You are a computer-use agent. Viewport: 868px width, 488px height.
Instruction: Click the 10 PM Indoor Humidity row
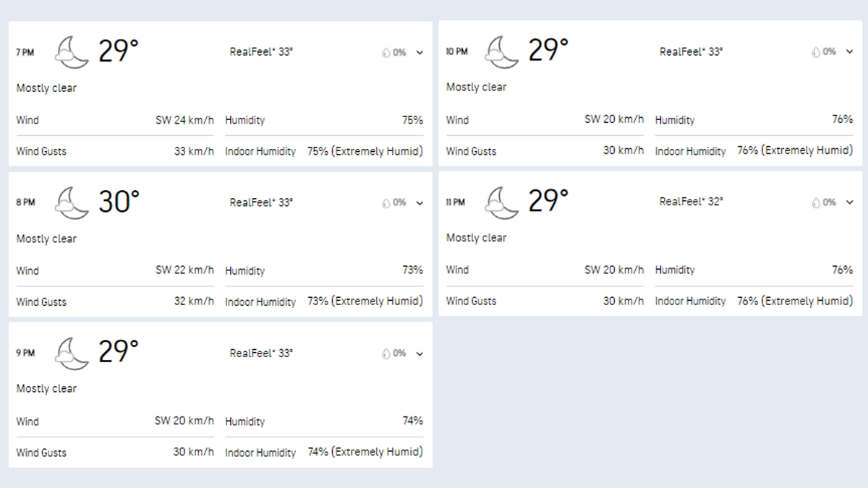754,151
